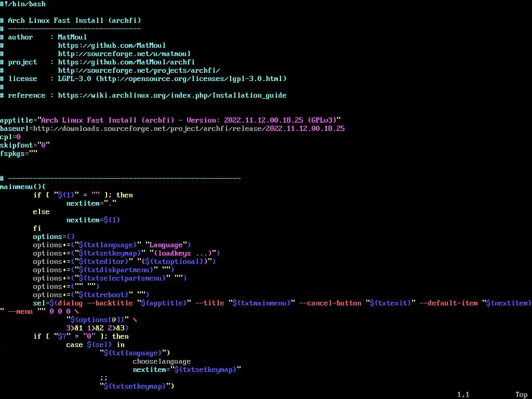This screenshot has height=399, width=532.
Task: Click the '3>&1 1>&2 2>&3)' redirection line
Action: tap(97, 328)
